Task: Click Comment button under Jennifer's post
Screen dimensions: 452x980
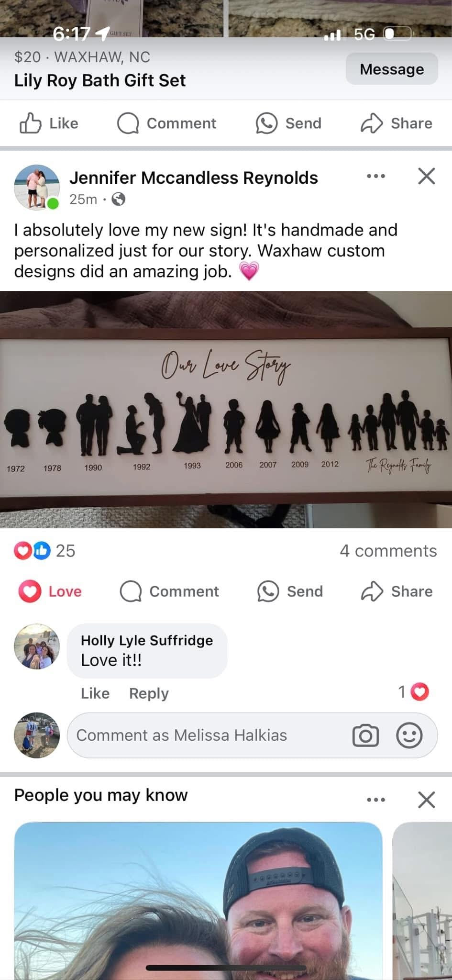Action: (x=169, y=591)
